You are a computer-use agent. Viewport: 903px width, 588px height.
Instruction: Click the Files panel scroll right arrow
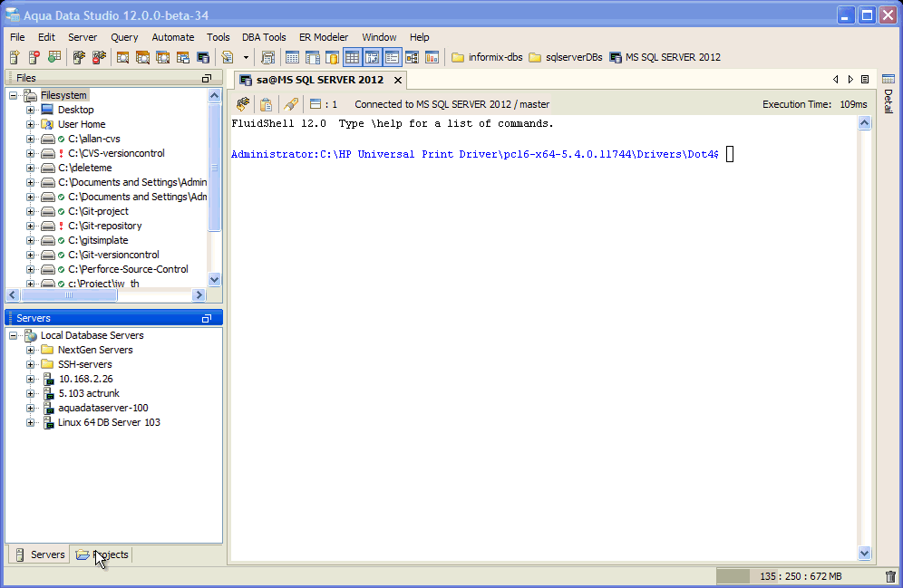coord(199,295)
